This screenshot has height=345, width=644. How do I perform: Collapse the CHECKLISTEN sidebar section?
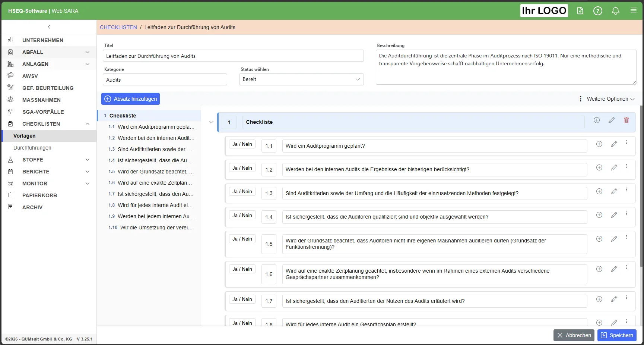coord(88,124)
